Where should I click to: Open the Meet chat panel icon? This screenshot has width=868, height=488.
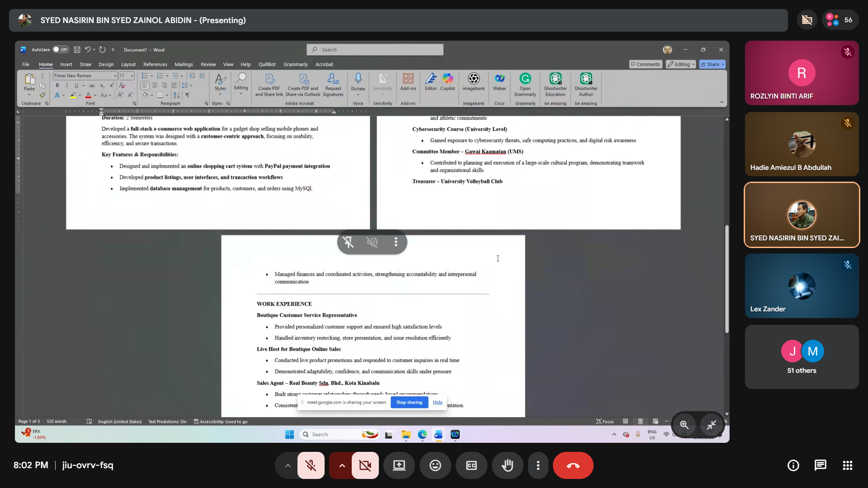coord(820,465)
